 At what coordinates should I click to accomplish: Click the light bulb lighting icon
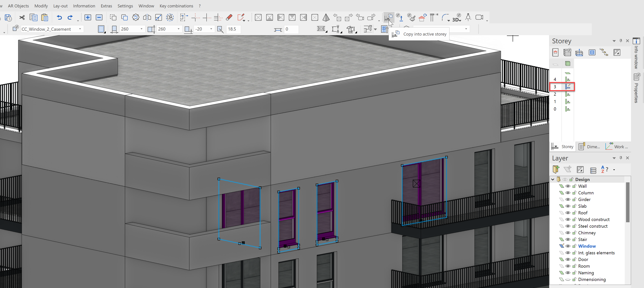tap(468, 17)
